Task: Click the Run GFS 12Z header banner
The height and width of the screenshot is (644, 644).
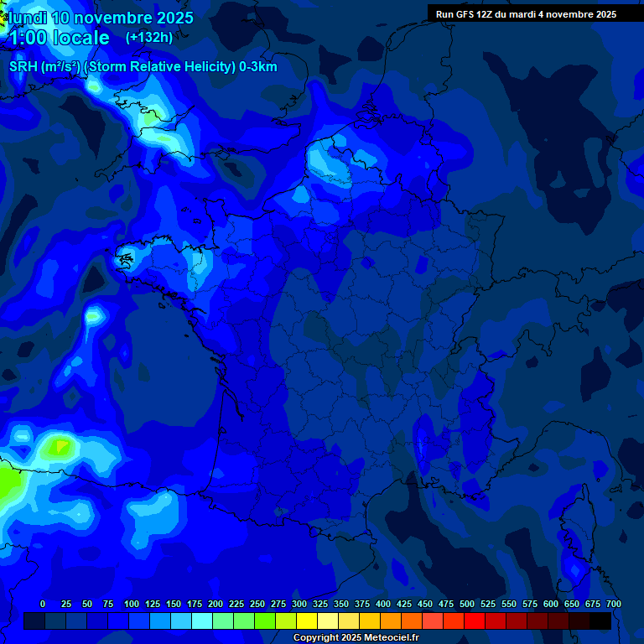Action: (x=526, y=14)
